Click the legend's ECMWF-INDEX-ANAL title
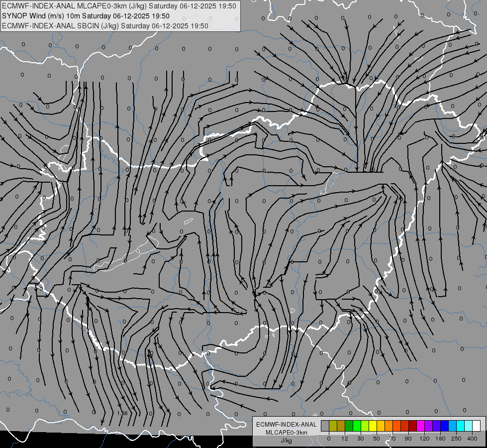The width and height of the screenshot is (487, 448). click(286, 425)
